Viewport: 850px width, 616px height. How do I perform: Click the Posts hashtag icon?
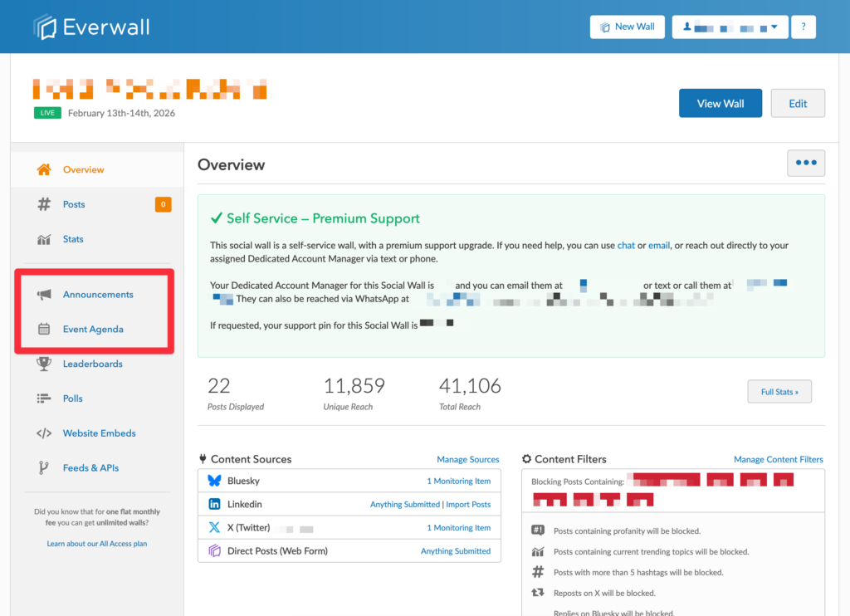coord(44,204)
